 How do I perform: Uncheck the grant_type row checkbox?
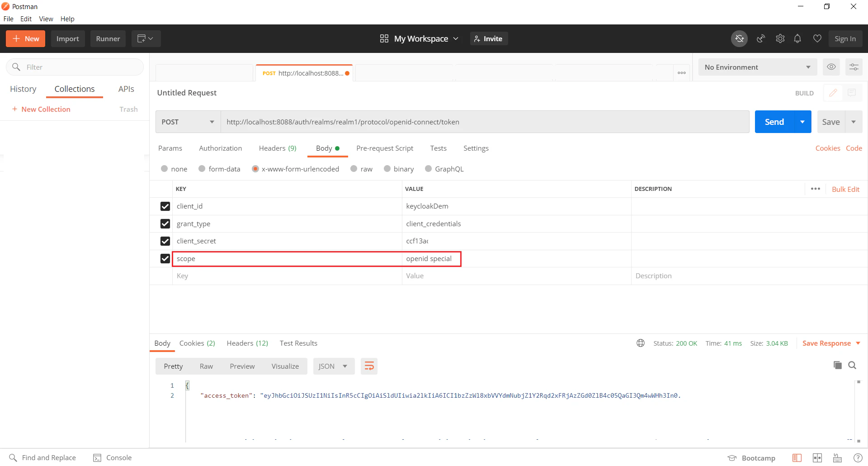coord(165,224)
